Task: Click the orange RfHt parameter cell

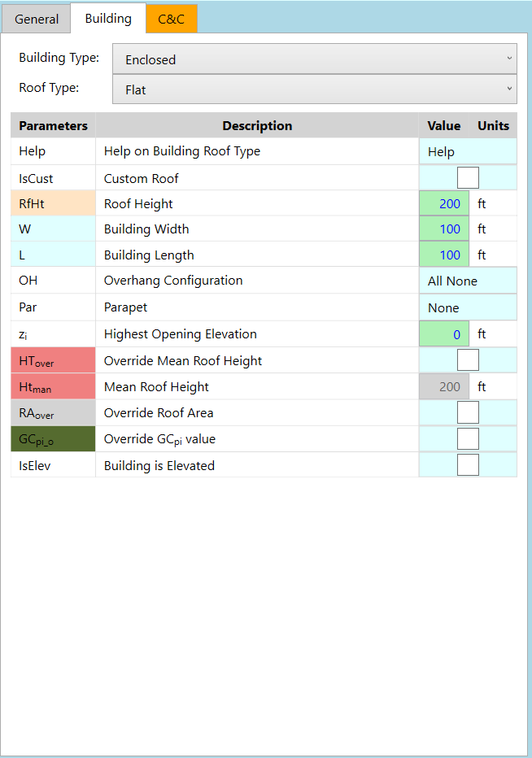Action: (x=53, y=203)
